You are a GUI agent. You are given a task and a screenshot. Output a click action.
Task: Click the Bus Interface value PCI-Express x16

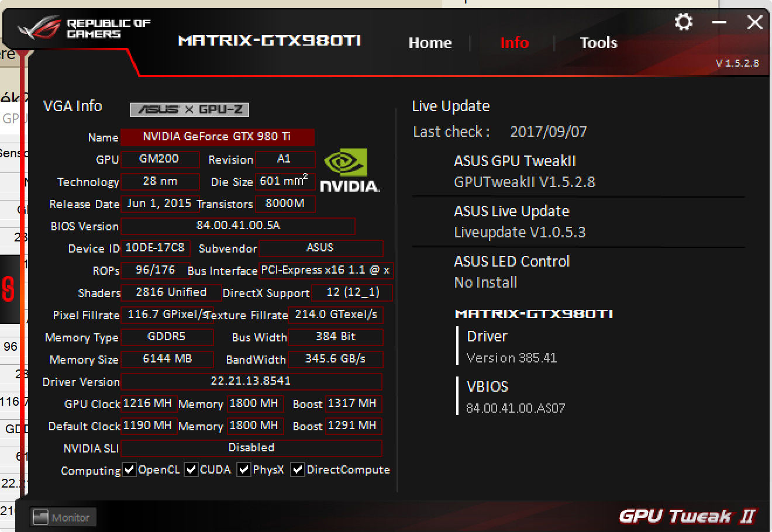click(325, 270)
